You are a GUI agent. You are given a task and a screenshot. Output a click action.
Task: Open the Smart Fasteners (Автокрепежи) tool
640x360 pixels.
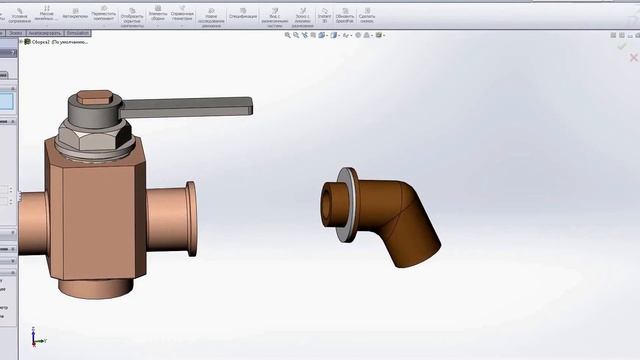75,14
